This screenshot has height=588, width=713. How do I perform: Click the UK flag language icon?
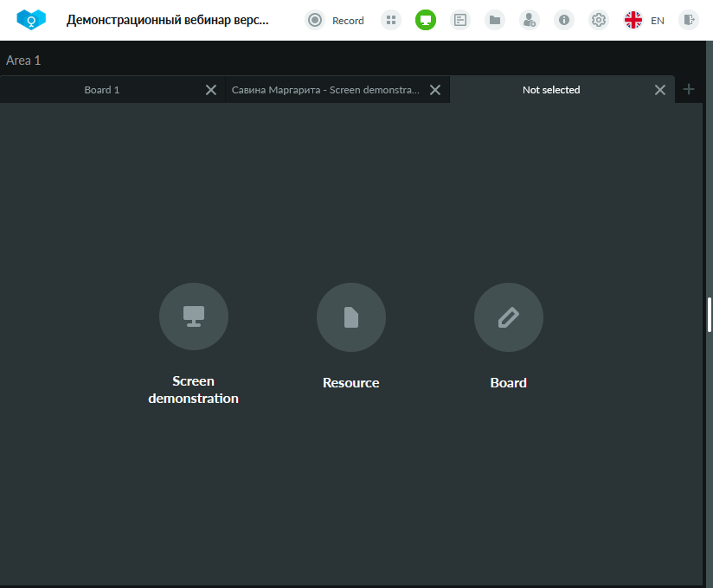[633, 20]
